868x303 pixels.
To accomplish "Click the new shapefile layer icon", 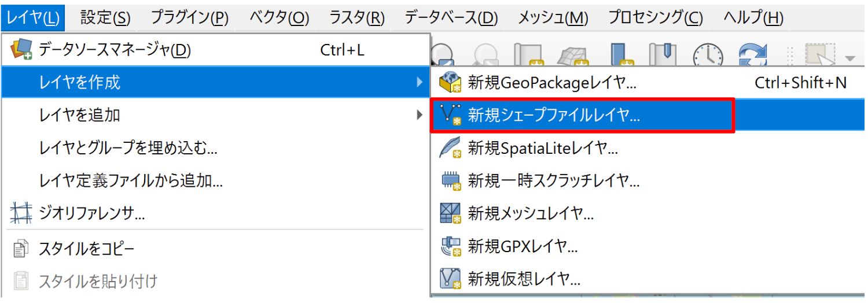I will [x=450, y=115].
